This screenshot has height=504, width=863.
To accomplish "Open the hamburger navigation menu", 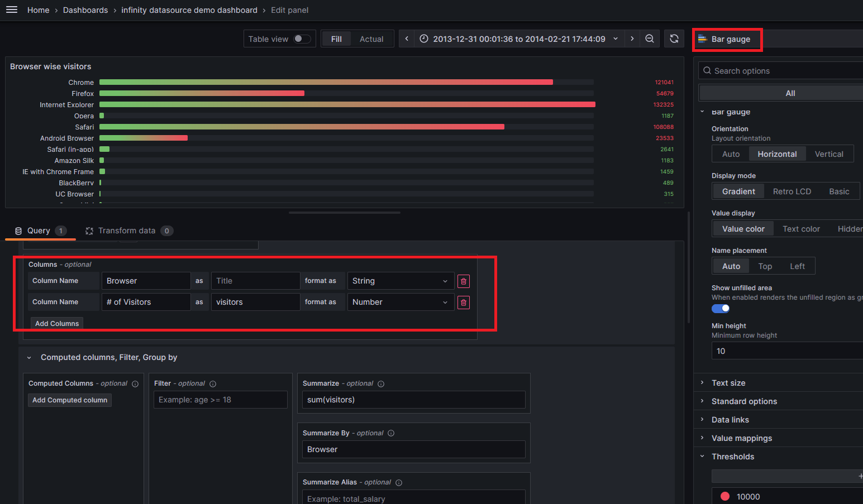I will 12,10.
